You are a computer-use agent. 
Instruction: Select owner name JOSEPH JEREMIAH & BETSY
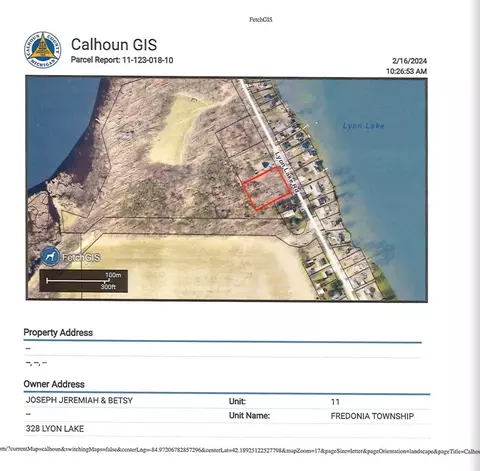pyautogui.click(x=79, y=400)
